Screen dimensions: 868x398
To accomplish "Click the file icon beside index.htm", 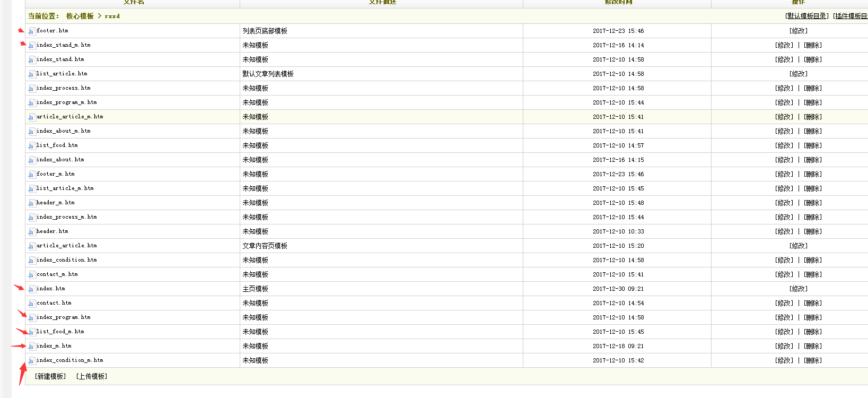I will [x=32, y=289].
